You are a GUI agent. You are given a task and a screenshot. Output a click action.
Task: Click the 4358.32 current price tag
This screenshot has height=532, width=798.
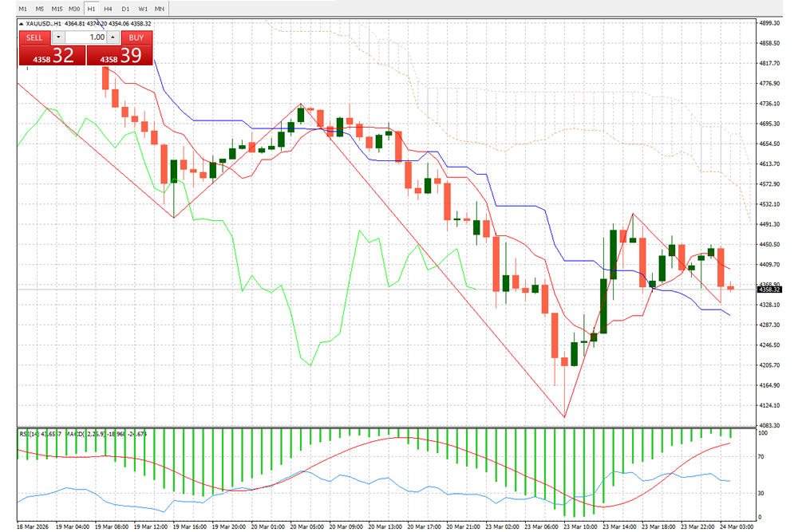tap(771, 290)
